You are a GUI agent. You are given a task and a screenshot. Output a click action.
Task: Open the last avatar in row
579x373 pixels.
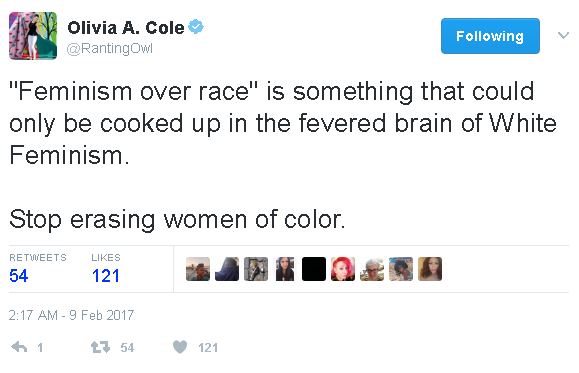coord(430,269)
